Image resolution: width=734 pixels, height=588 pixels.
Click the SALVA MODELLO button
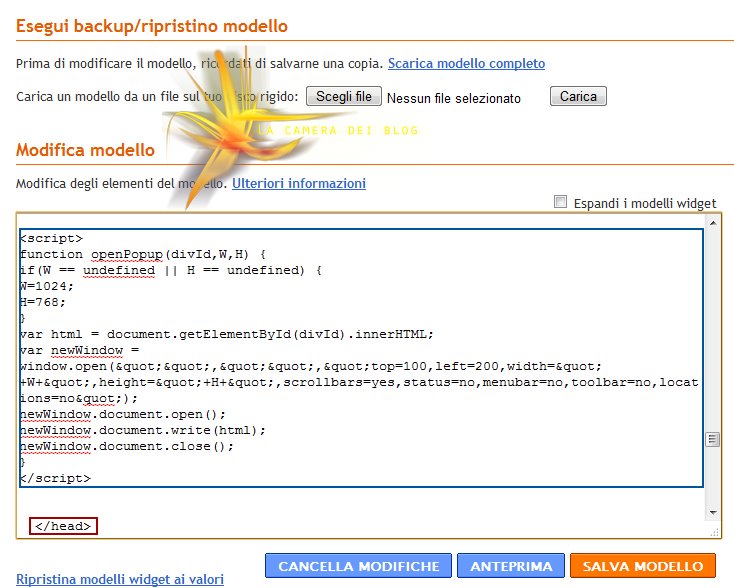643,566
